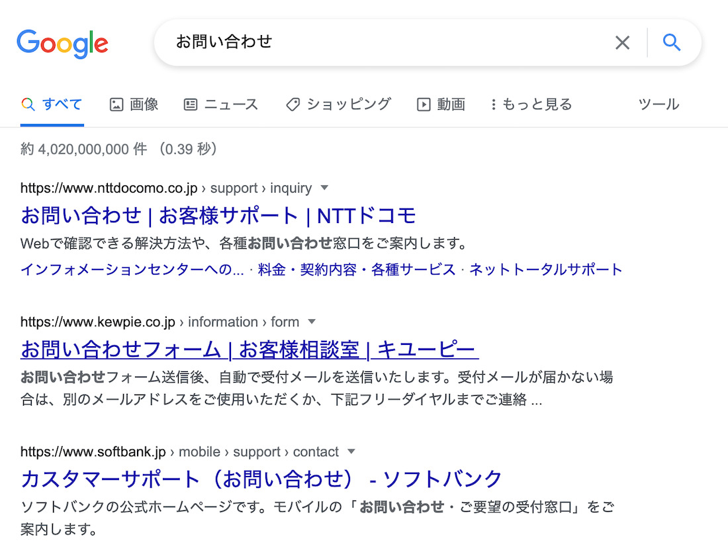The width and height of the screenshot is (728, 560).
Task: Select the すべて tab
Action: pyautogui.click(x=52, y=105)
